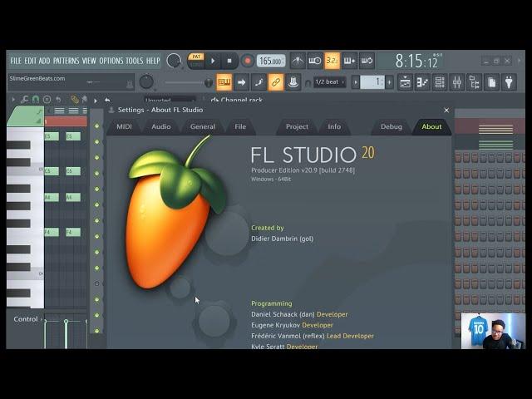Stop playback with the stop button
This screenshot has height=399, width=532.
tap(229, 61)
